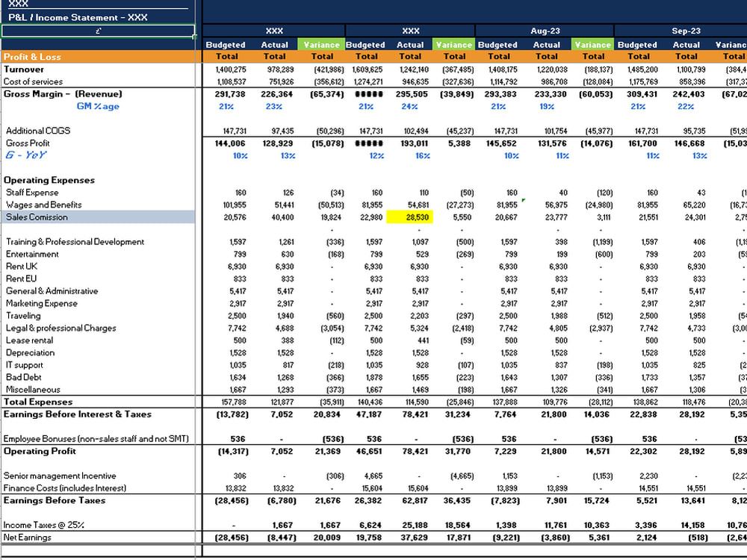Click the Earnings Before Interest & Taxes label

[x=78, y=414]
